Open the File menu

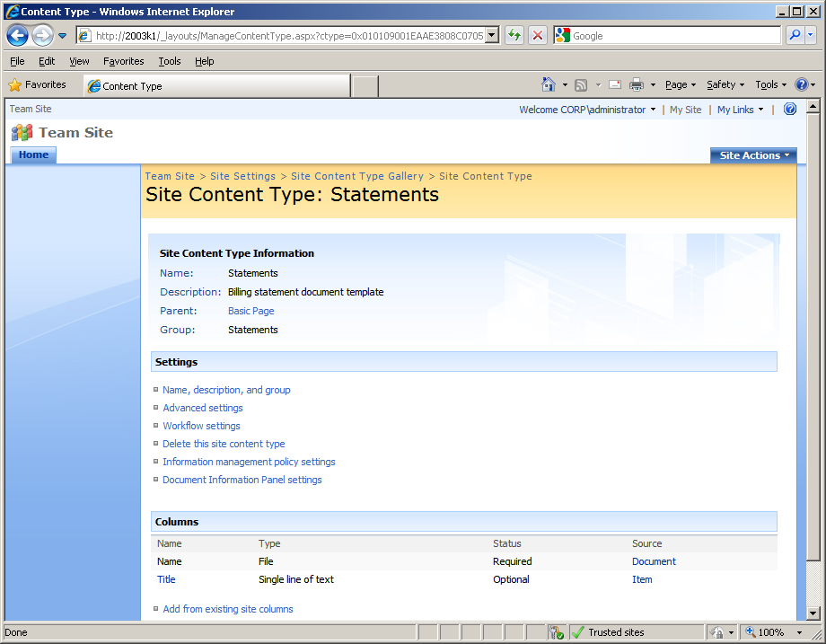[x=16, y=61]
